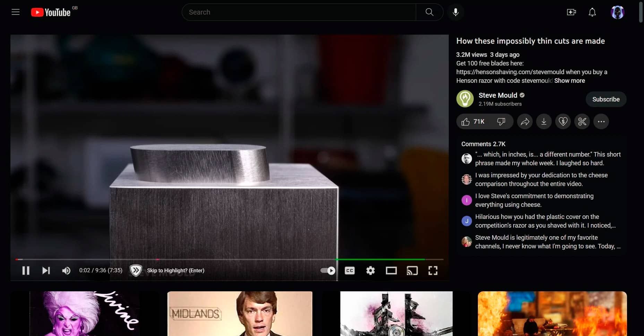
Task: Mute the video volume
Action: tap(66, 271)
